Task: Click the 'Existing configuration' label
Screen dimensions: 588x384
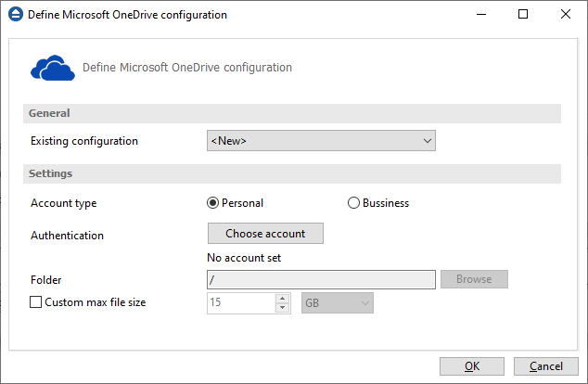Action: click(x=84, y=141)
